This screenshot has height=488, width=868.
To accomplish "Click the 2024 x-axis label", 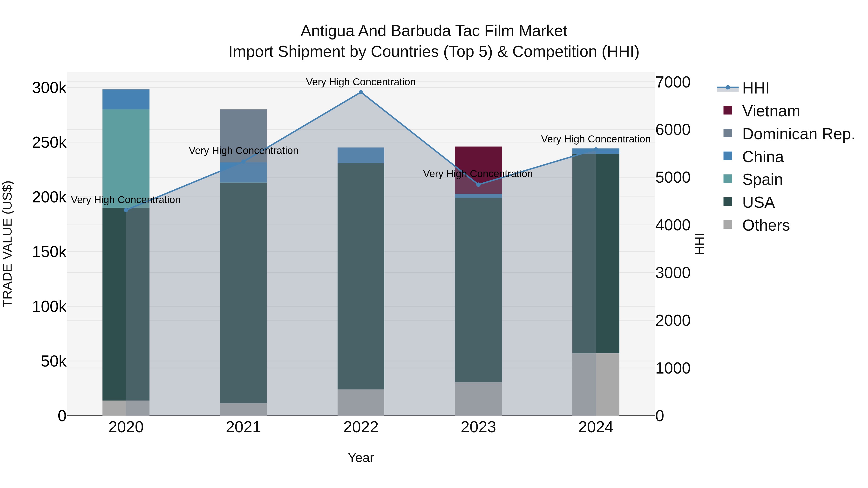I will pos(596,427).
